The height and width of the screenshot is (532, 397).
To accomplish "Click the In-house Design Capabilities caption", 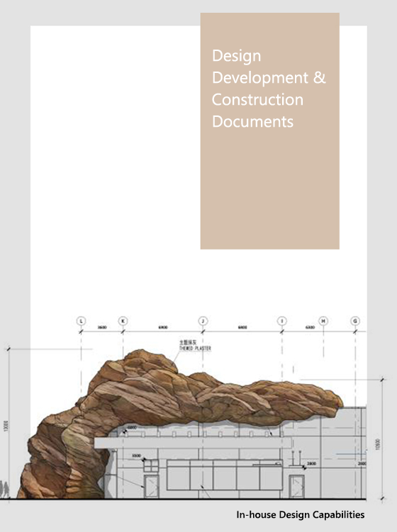I will (301, 515).
